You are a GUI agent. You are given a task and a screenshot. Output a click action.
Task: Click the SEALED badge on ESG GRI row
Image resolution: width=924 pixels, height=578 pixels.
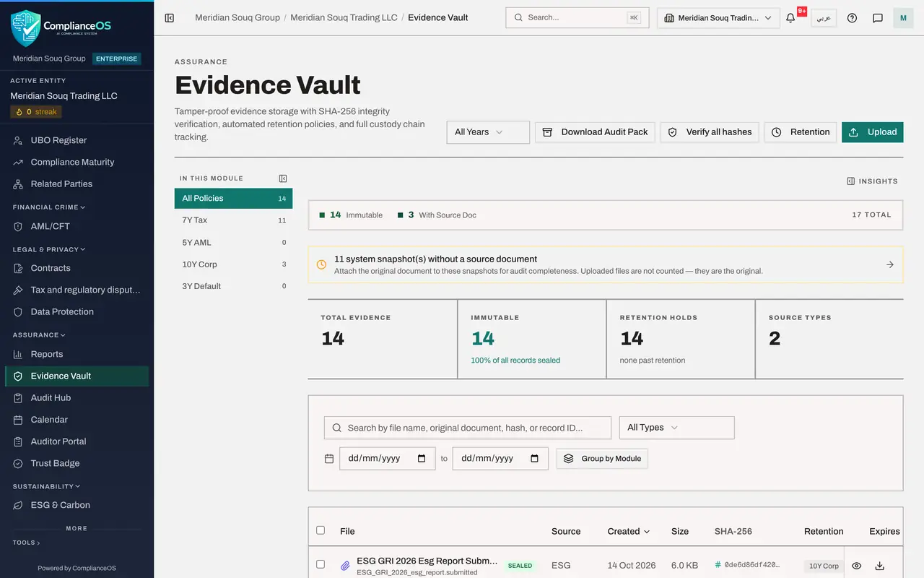[520, 566]
